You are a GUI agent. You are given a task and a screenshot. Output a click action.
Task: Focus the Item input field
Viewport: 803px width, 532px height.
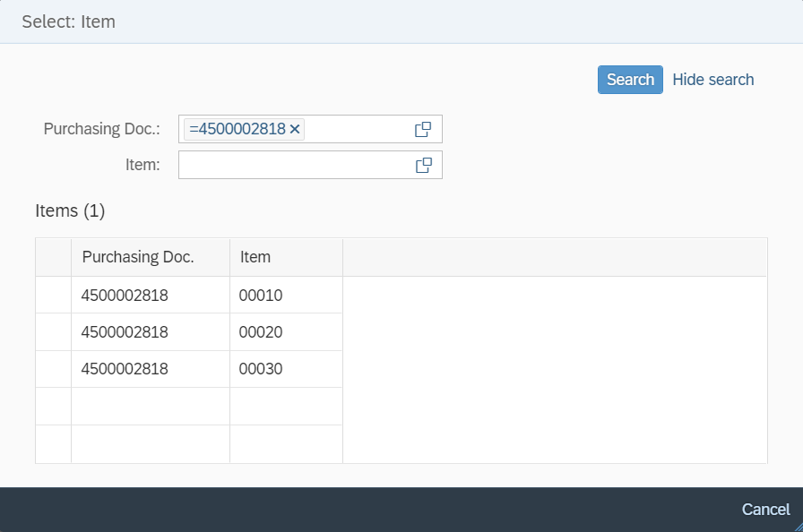[296, 165]
